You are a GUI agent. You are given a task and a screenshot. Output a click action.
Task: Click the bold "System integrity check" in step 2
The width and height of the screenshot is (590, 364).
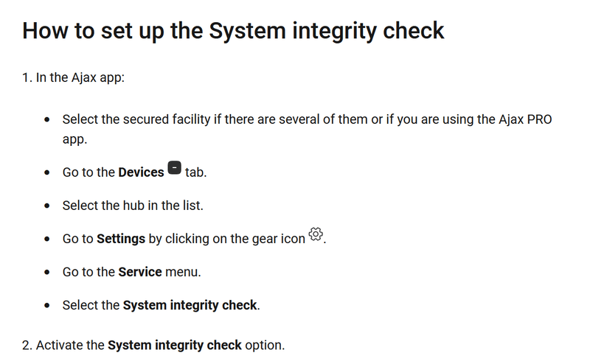pos(175,345)
